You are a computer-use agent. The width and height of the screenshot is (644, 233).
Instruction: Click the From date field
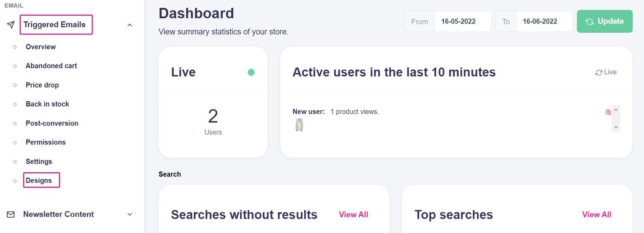coord(462,21)
